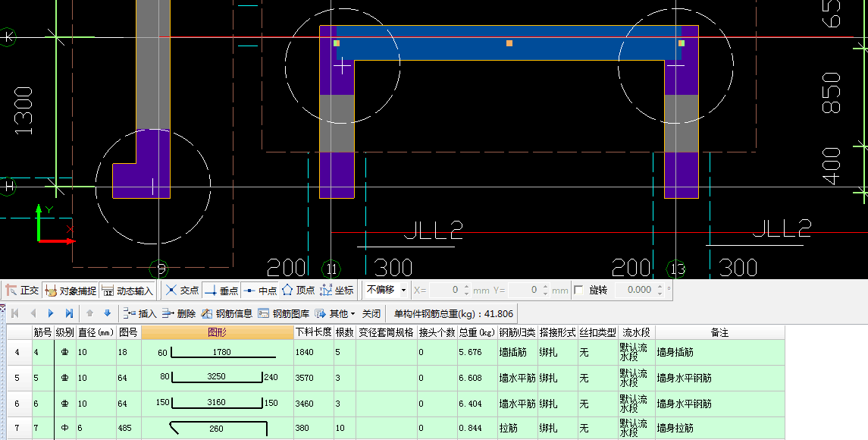868x440 pixels.
Task: Click 插入 insert row button
Action: (140, 313)
